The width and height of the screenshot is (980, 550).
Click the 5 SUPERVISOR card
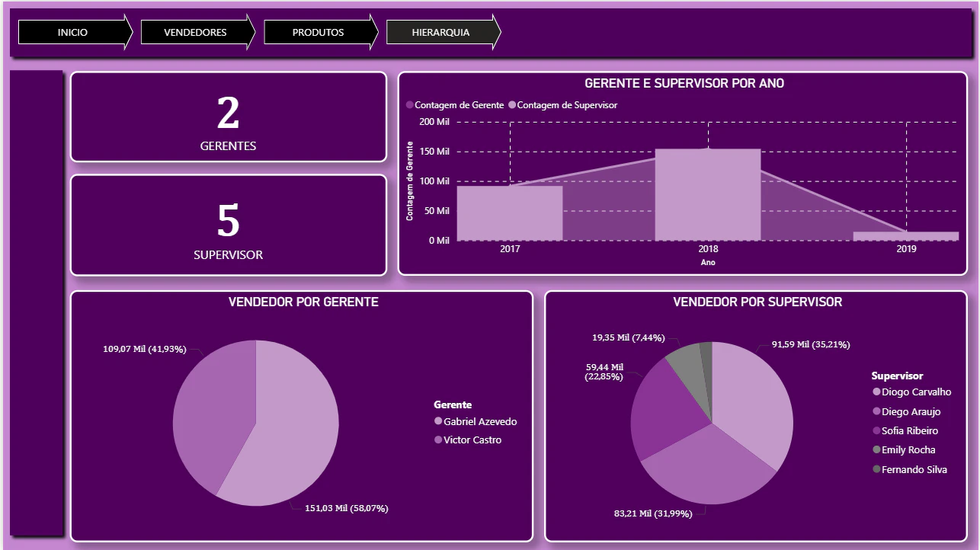[x=229, y=225]
